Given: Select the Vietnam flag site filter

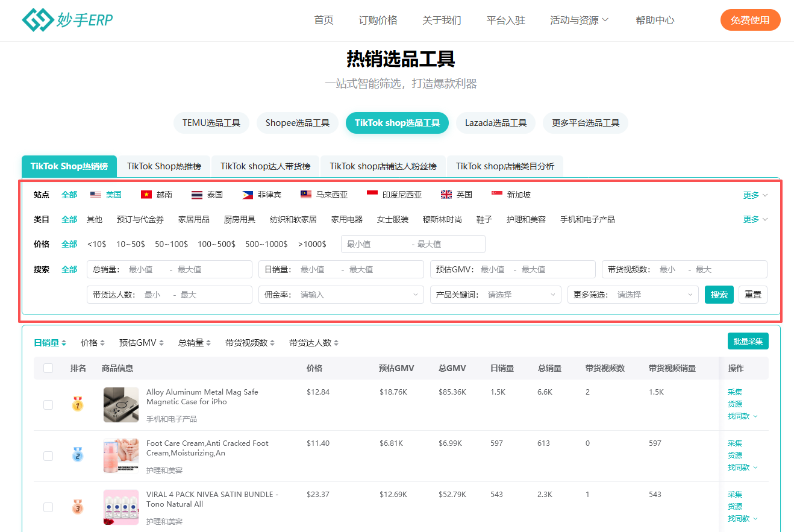Looking at the screenshot, I should pyautogui.click(x=146, y=195).
